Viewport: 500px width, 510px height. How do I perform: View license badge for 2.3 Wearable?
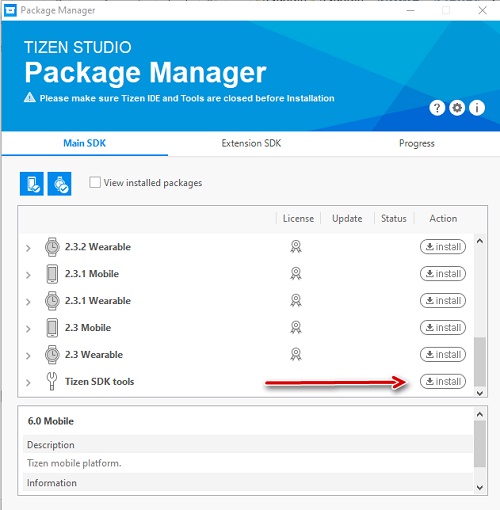(x=296, y=354)
